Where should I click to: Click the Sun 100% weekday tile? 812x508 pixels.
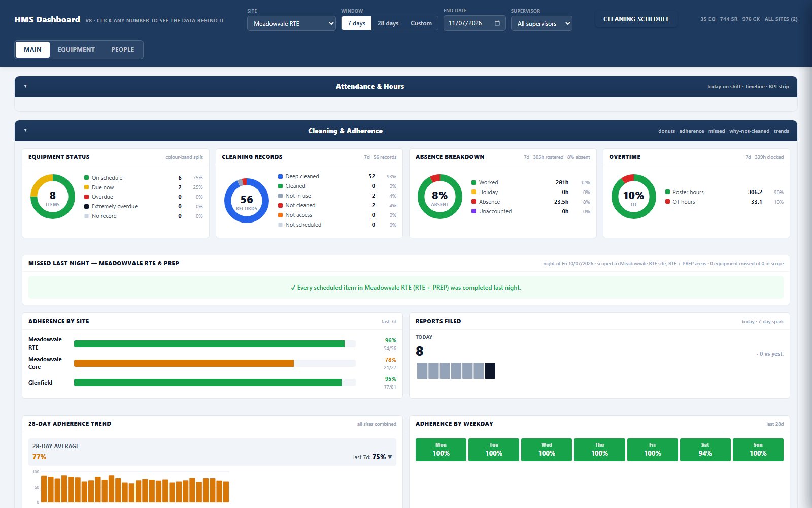pyautogui.click(x=758, y=450)
